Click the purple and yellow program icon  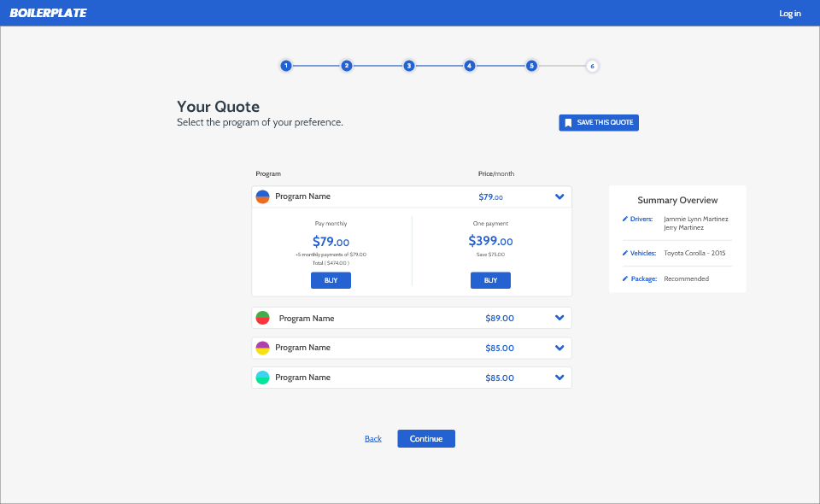point(263,348)
